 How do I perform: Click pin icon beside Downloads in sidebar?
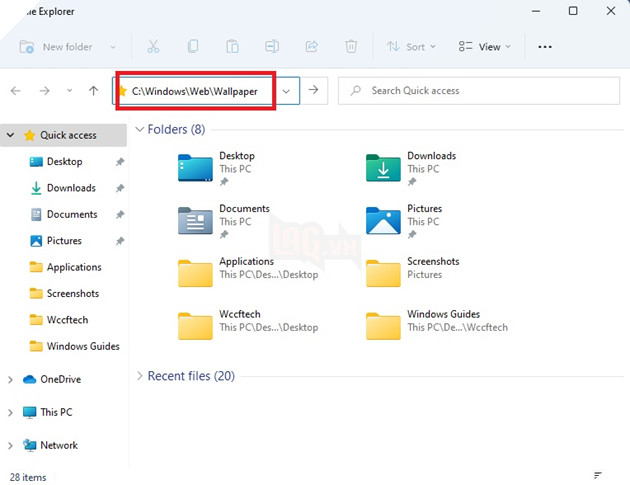pyautogui.click(x=120, y=188)
